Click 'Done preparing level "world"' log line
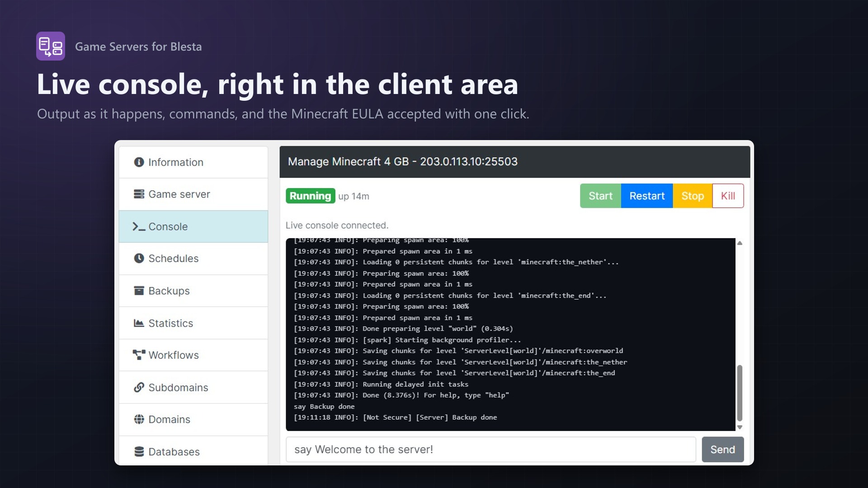868x488 pixels. point(403,329)
